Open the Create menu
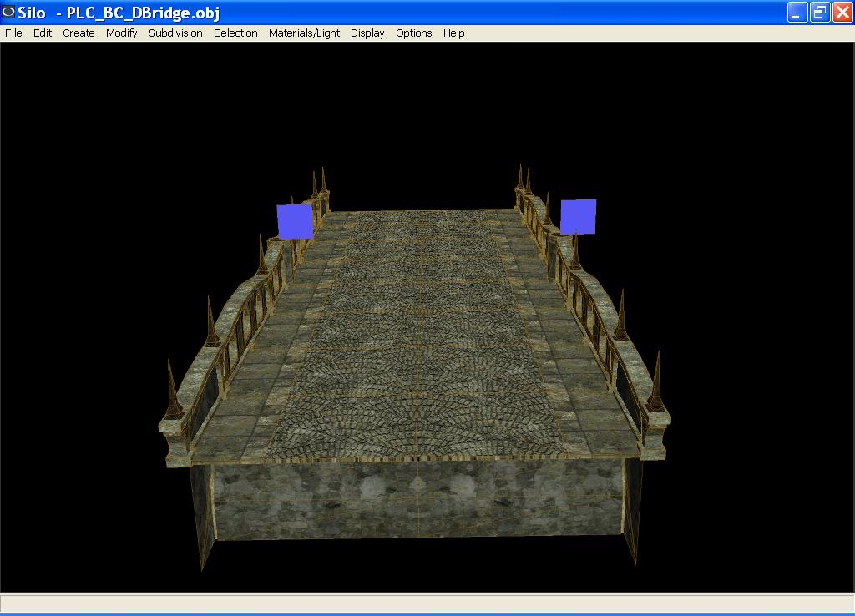The height and width of the screenshot is (616, 855). [x=78, y=33]
